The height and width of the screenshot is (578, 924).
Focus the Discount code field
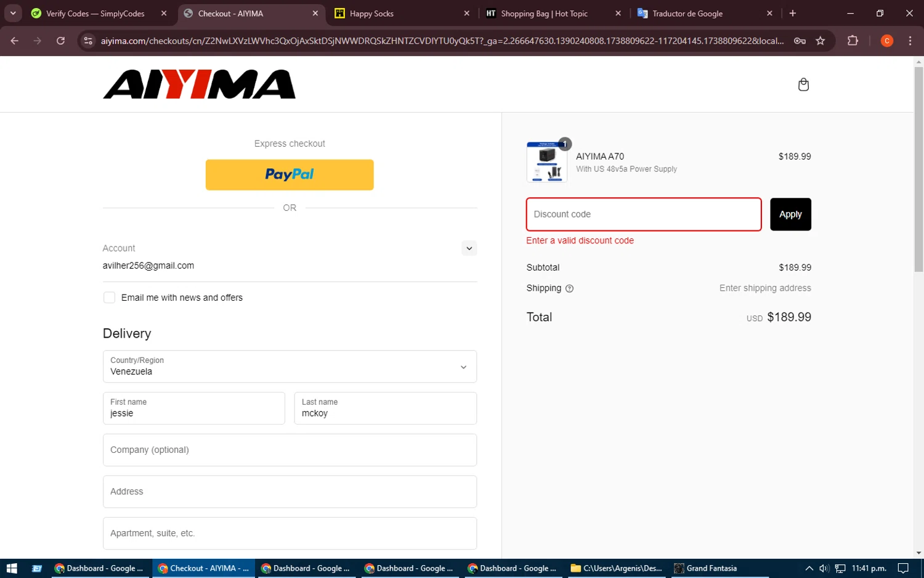click(644, 214)
